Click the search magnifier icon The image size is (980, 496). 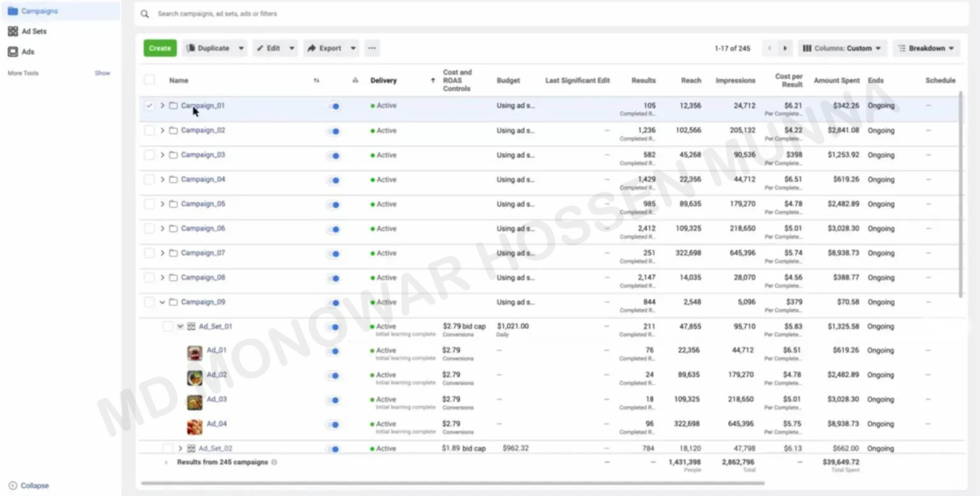[x=145, y=13]
